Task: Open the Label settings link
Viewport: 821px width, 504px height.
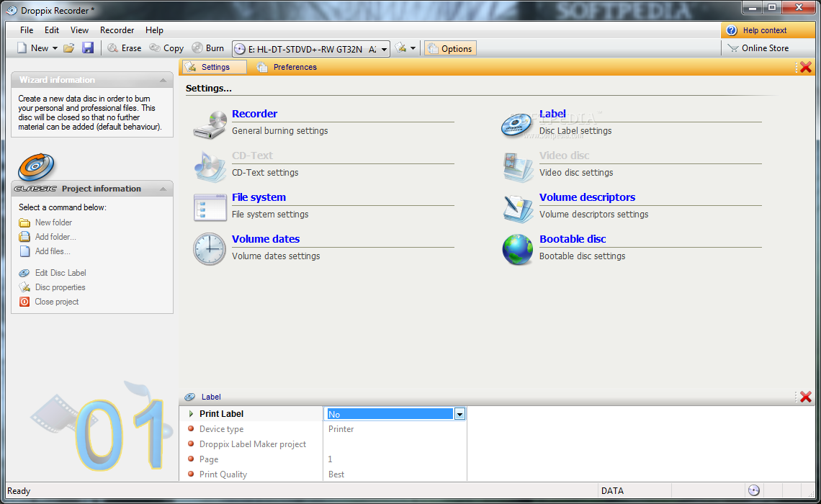Action: (552, 114)
